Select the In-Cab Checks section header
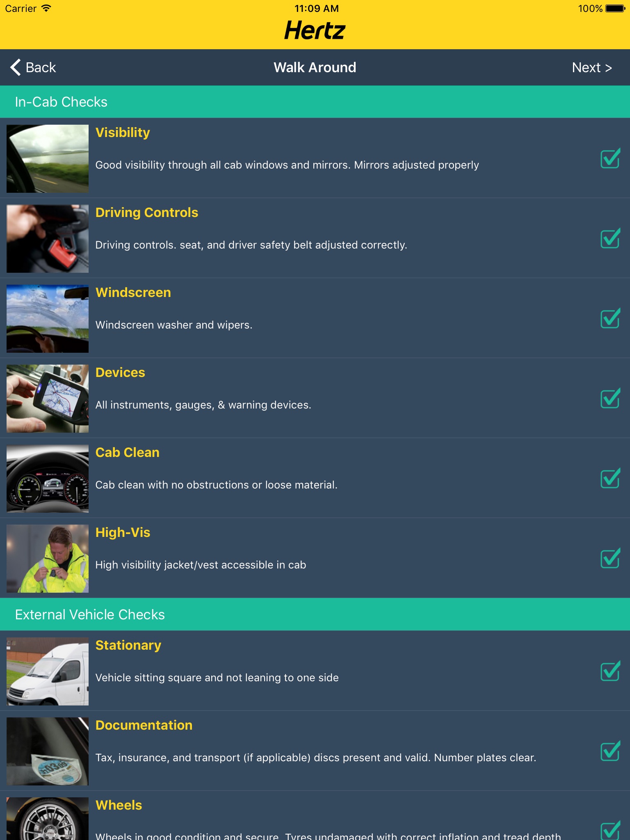The image size is (630, 840). point(315,102)
